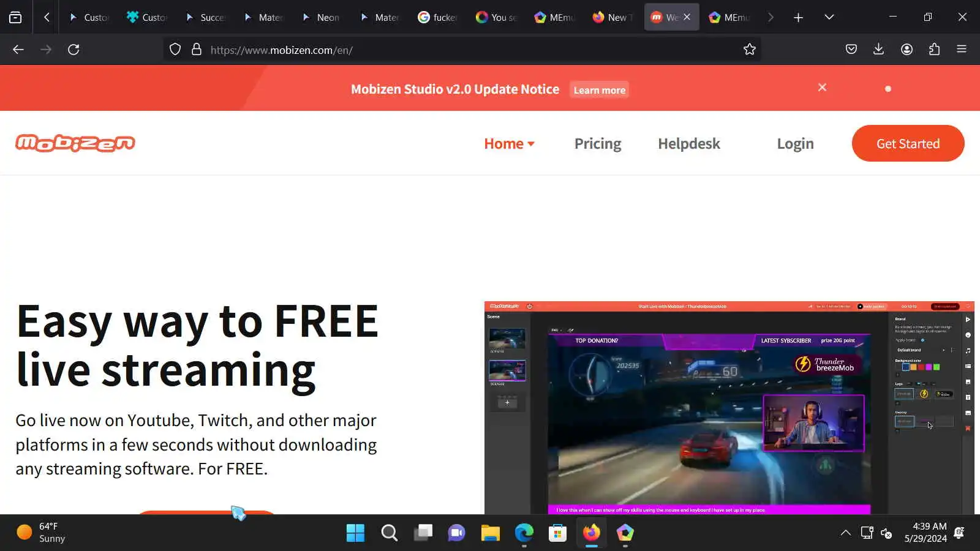Open the Helpdesk page

689,144
